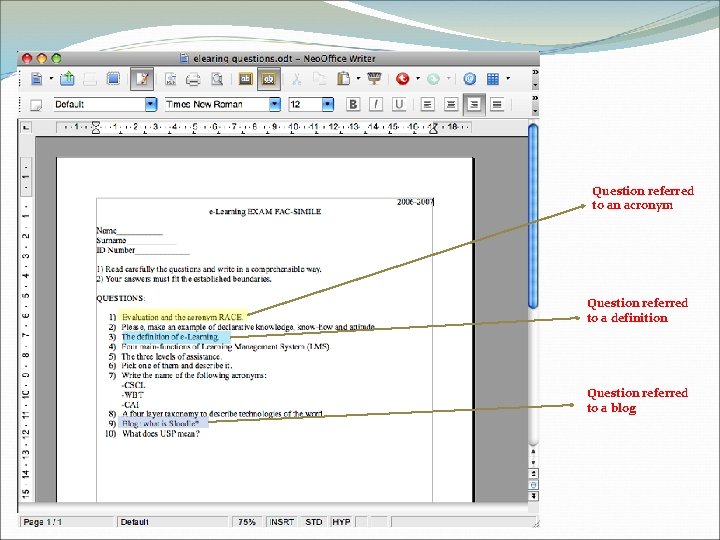Screen dimensions: 720x540
Task: Click the Insert Table grid icon
Action: 493,79
